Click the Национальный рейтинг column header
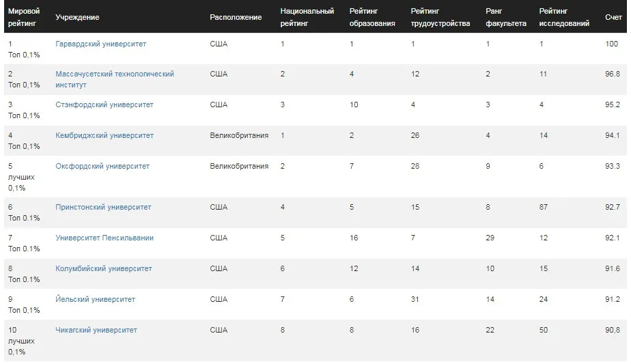 pyautogui.click(x=307, y=17)
